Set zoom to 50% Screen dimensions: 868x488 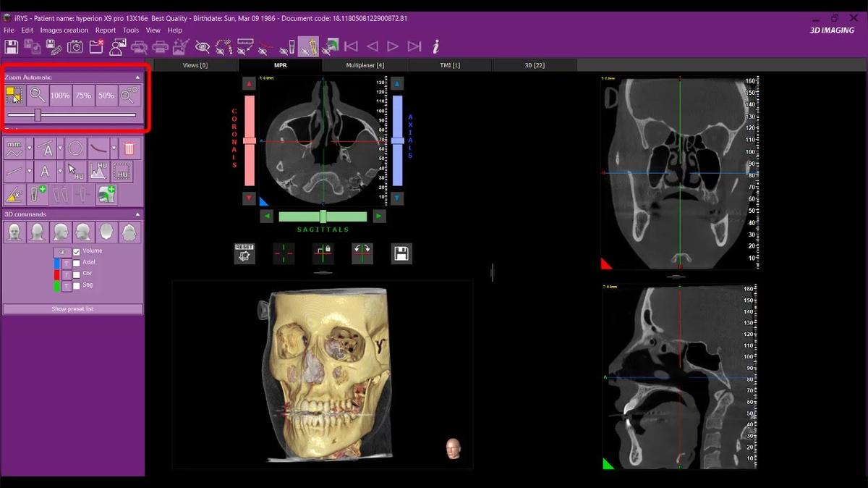click(106, 95)
